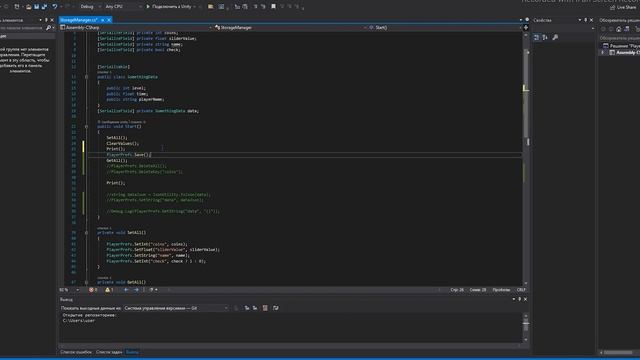Click the output next message icon
640x360 pixels.
[255, 308]
